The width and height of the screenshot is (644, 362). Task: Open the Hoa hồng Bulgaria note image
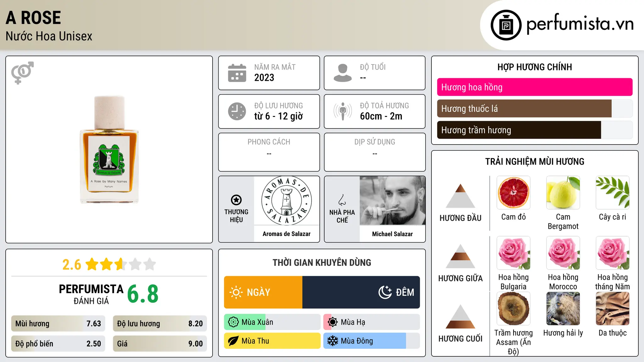click(x=514, y=253)
